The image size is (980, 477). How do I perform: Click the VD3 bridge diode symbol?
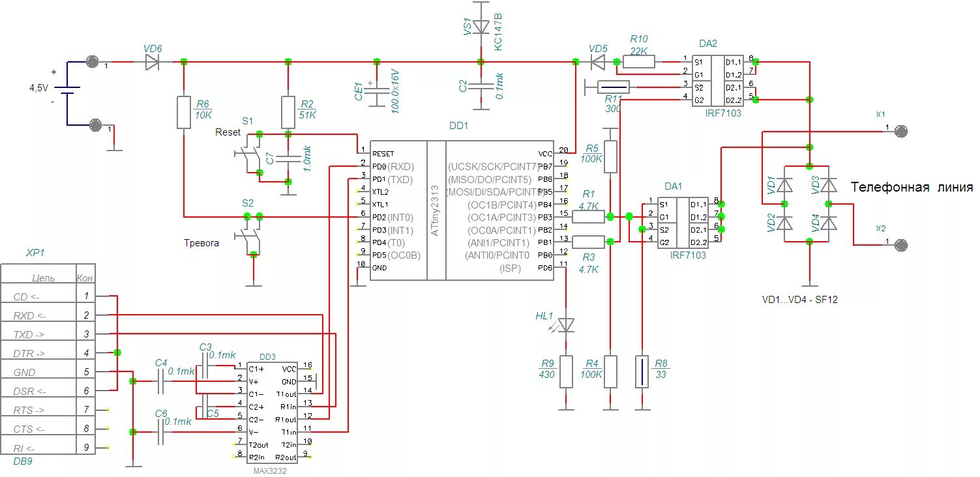point(829,185)
